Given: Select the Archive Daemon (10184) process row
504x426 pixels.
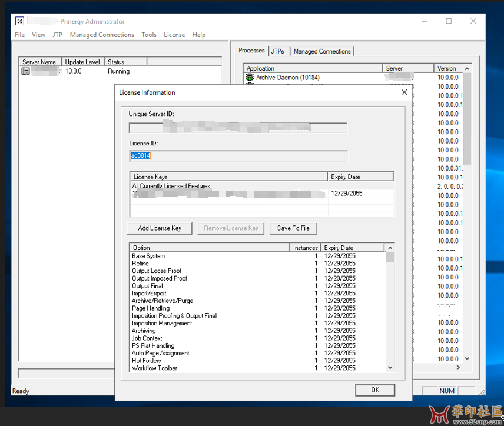Looking at the screenshot, I should [x=353, y=78].
